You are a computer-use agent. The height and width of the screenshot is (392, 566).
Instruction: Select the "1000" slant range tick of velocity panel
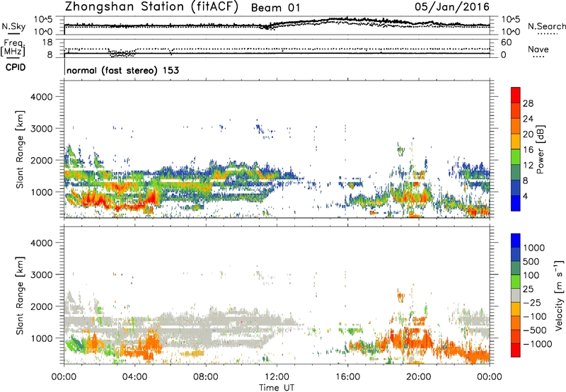(42, 338)
